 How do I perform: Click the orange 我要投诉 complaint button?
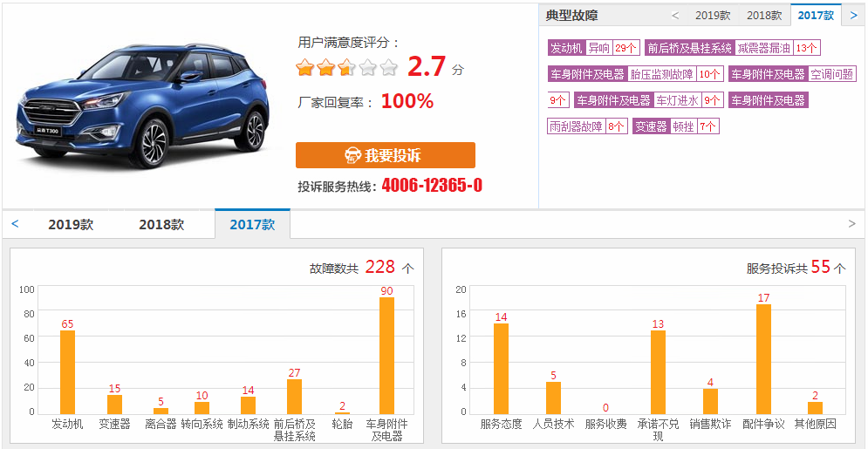point(385,155)
